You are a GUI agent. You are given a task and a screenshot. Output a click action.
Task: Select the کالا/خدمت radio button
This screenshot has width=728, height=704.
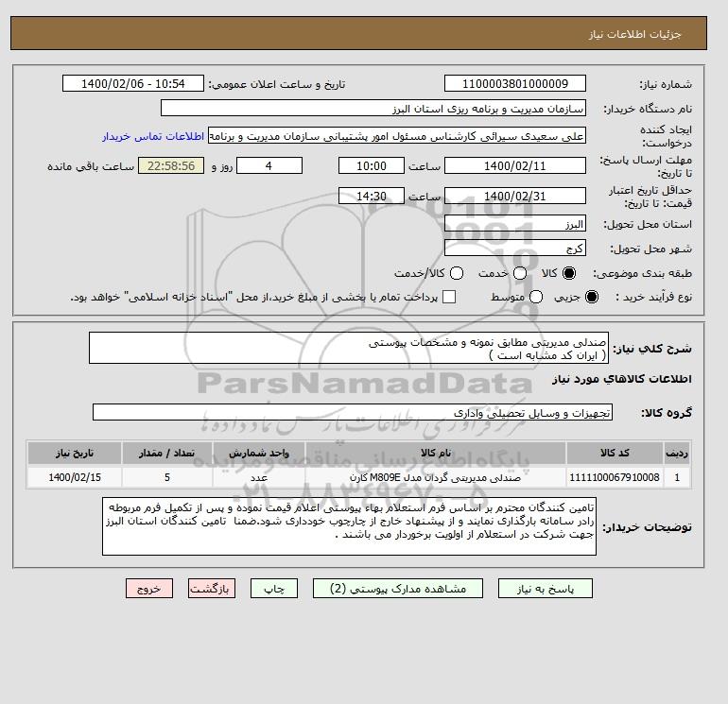pos(457,273)
